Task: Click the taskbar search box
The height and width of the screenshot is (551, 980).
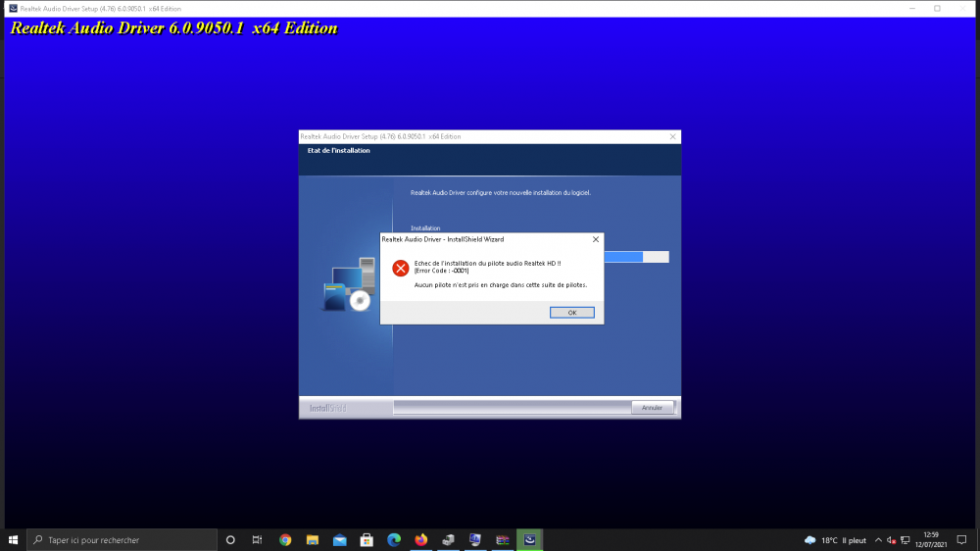Action: tap(122, 540)
